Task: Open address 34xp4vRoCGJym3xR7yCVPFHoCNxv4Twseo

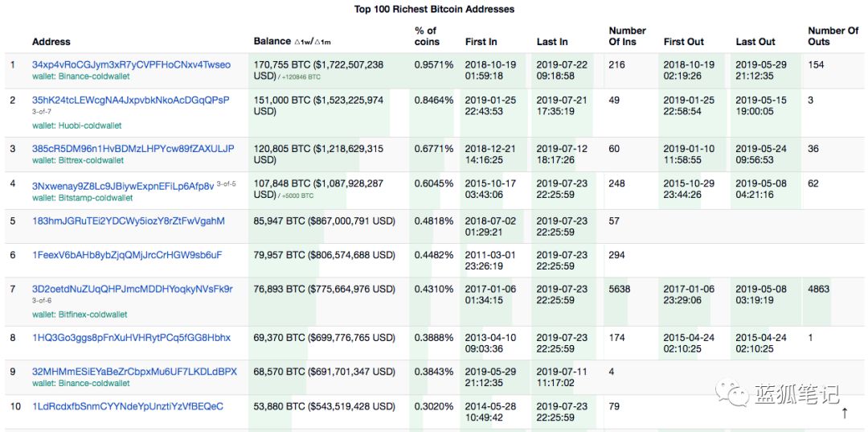Action: point(131,65)
